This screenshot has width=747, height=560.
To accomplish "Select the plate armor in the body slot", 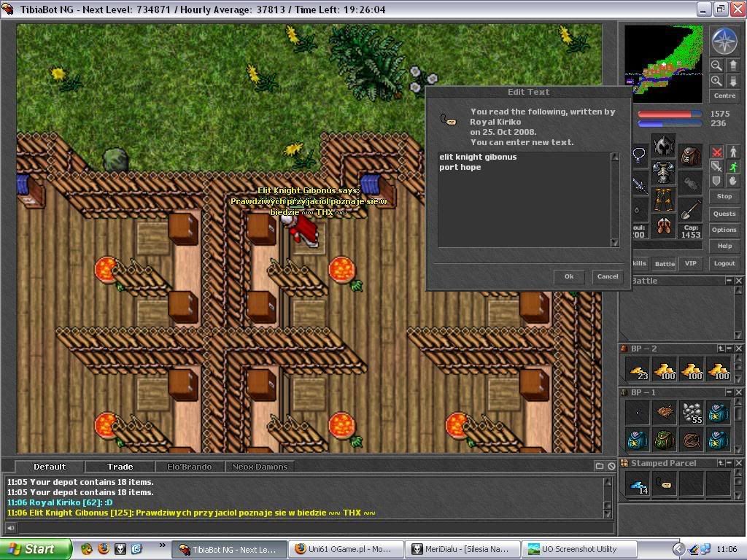I will click(663, 172).
